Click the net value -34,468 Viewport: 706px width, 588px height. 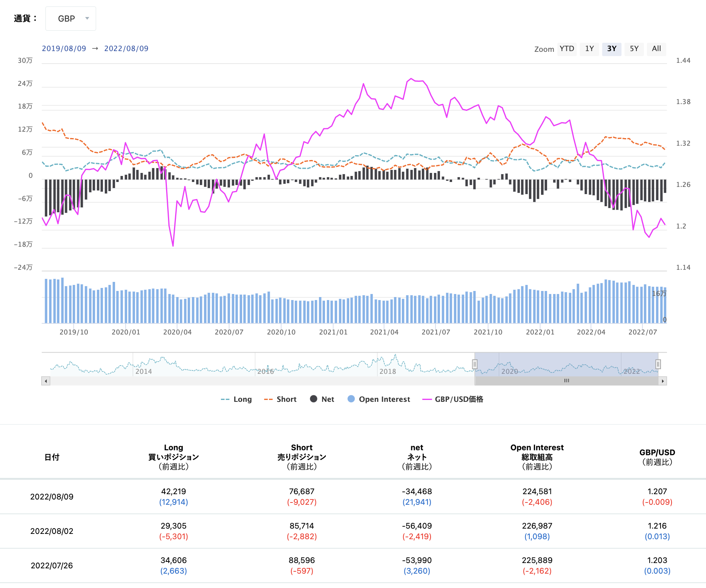pos(417,492)
